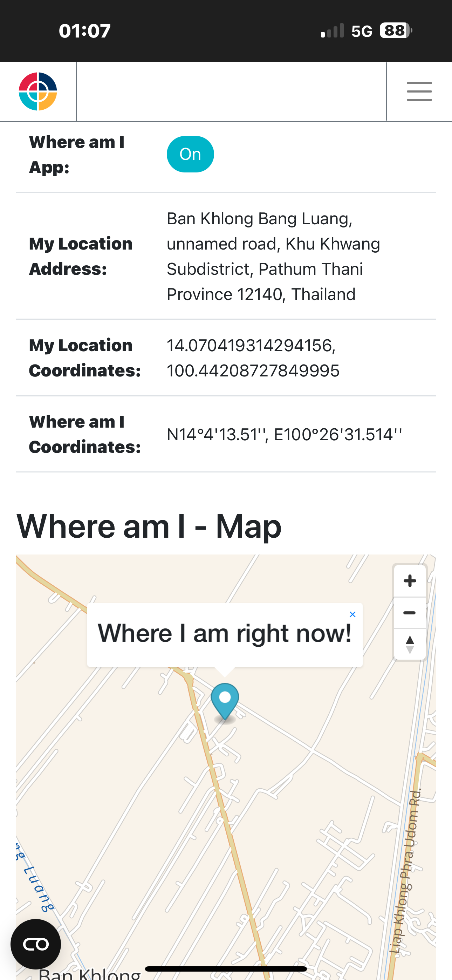Reset map bearing with compass arrow
Viewport: 452px width, 980px height.
click(x=410, y=645)
